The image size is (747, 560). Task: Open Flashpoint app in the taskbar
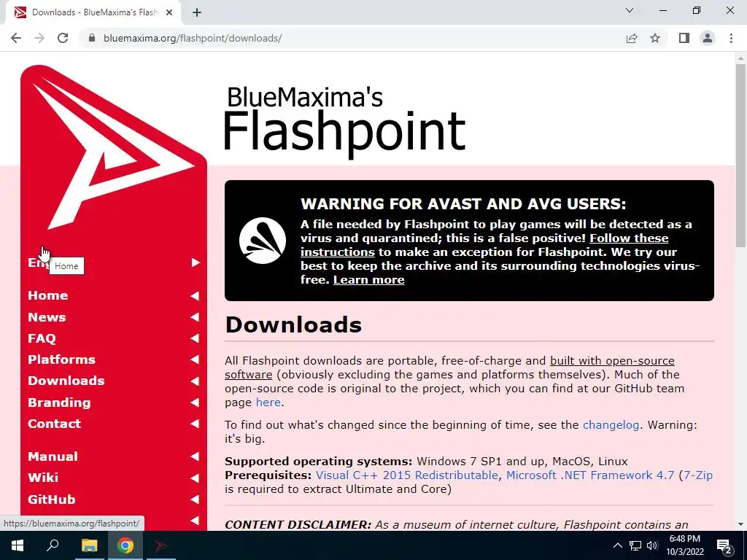(161, 545)
